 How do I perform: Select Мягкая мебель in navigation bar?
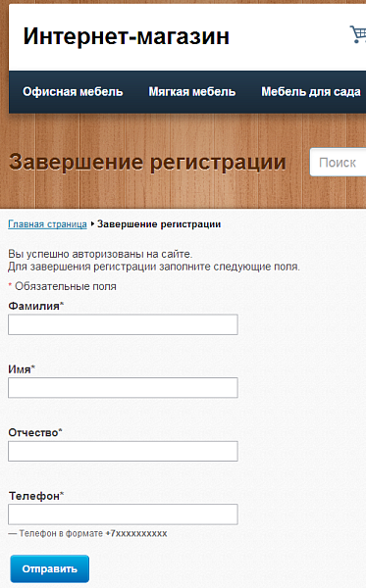point(192,92)
